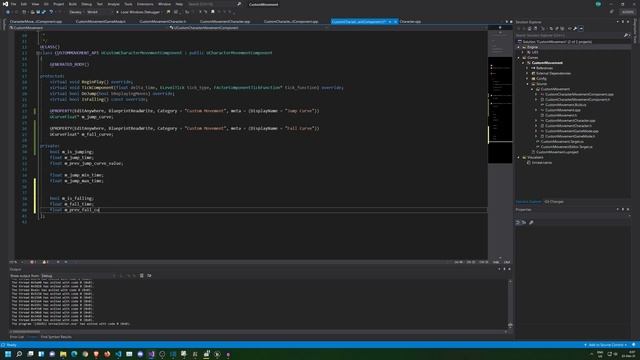Viewport: 640px width, 360px height.
Task: Click errors count indicator under editor
Action: tap(33, 262)
